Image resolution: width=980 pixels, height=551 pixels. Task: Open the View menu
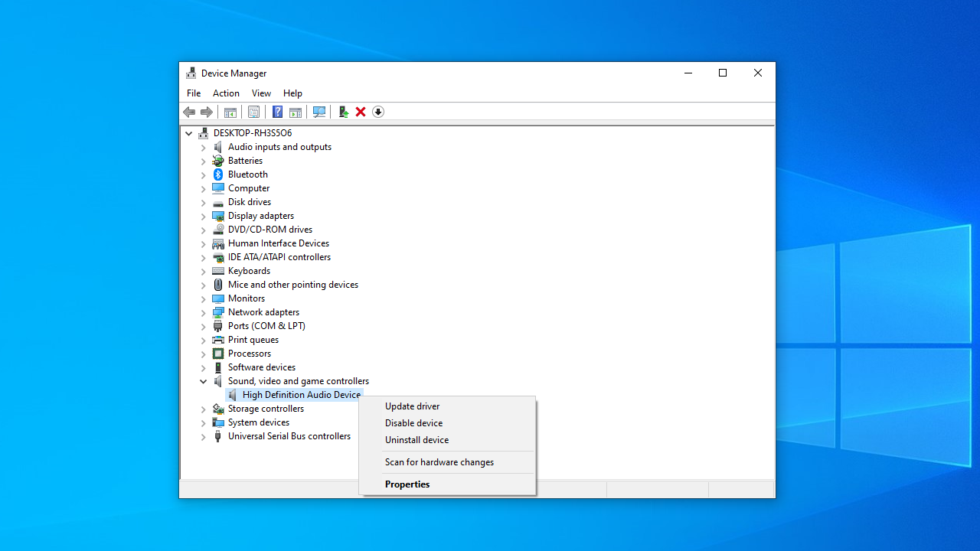[261, 93]
